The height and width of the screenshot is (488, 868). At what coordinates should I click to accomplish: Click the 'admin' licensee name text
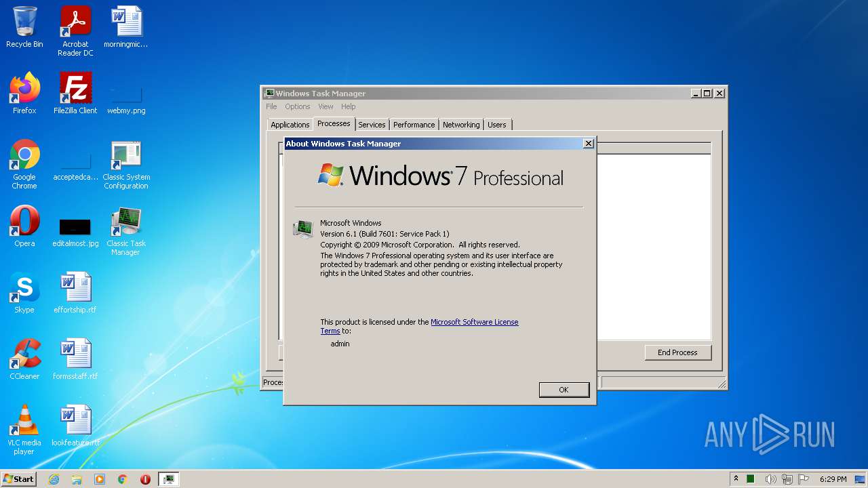click(340, 344)
